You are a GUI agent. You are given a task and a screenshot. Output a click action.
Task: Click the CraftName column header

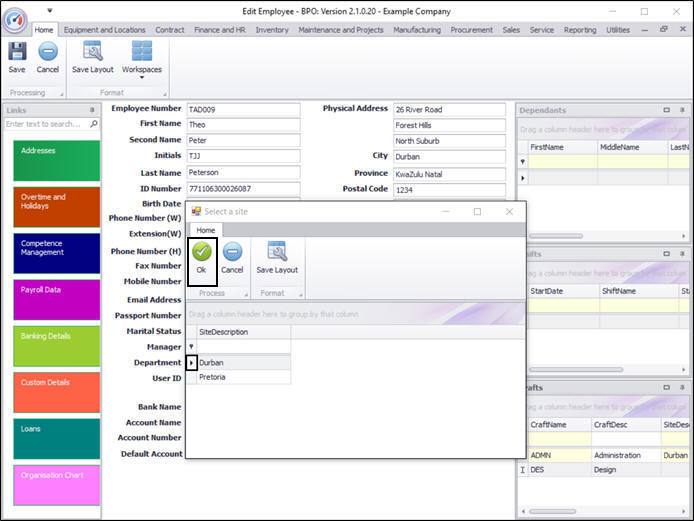(560, 425)
